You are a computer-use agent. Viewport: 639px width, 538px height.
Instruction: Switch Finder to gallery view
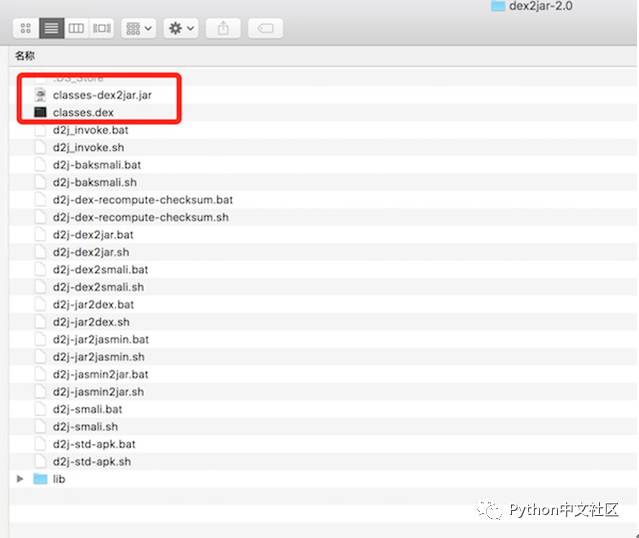(101, 28)
